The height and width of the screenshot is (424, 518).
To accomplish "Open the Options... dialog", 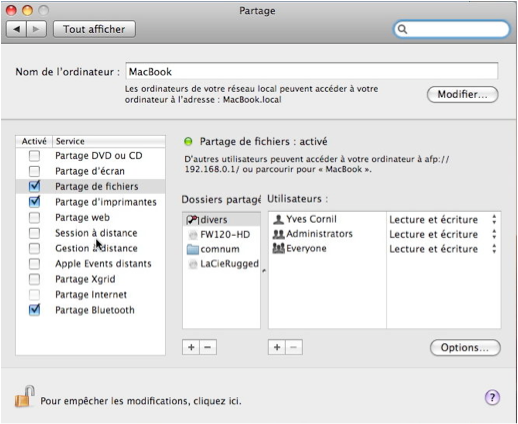I will (465, 348).
